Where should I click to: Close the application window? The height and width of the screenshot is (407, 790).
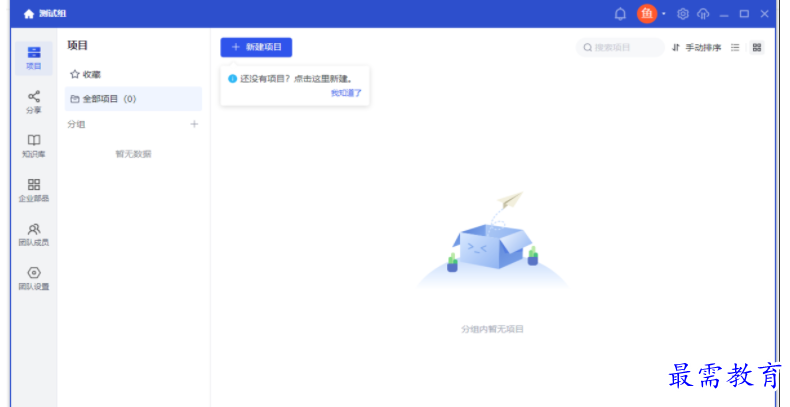(x=764, y=14)
